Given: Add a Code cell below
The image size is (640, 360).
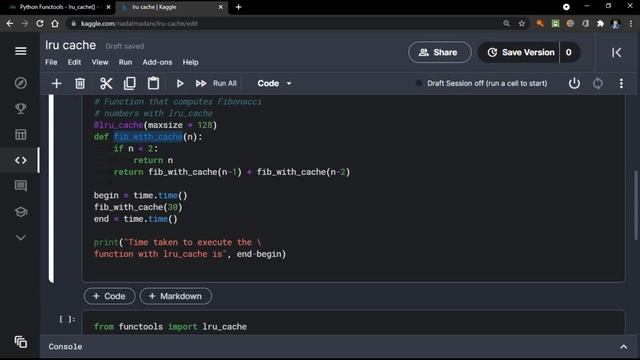Looking at the screenshot, I should [109, 296].
